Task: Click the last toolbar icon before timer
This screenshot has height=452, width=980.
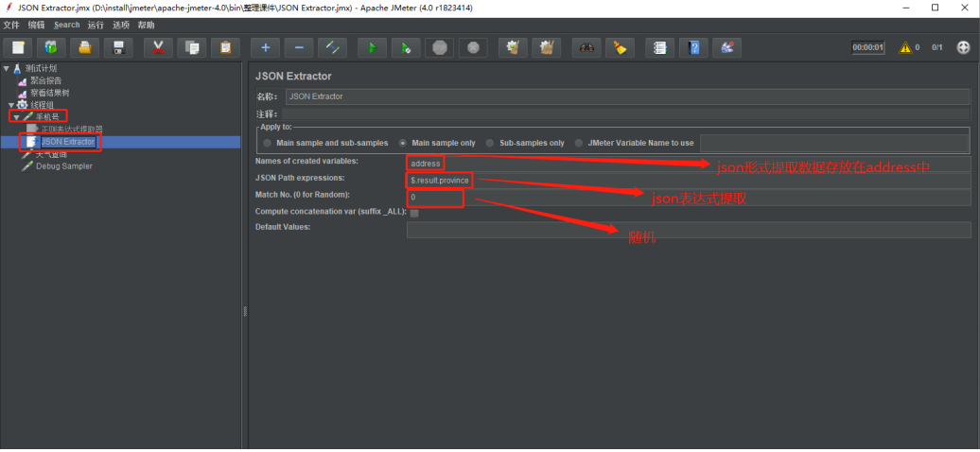Action: (x=726, y=47)
